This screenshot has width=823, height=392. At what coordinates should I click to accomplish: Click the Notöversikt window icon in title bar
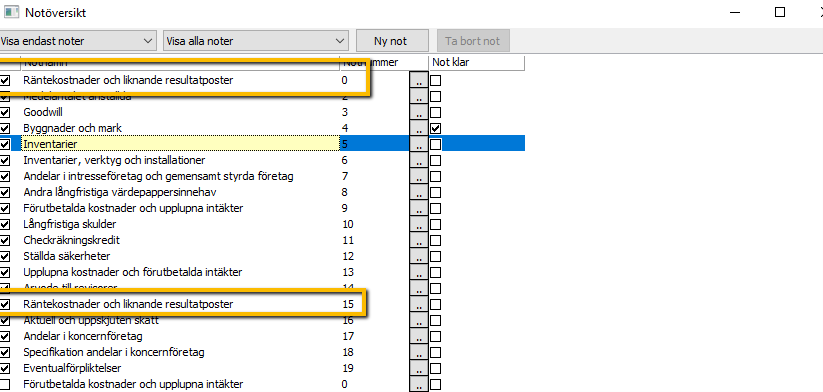click(x=11, y=11)
